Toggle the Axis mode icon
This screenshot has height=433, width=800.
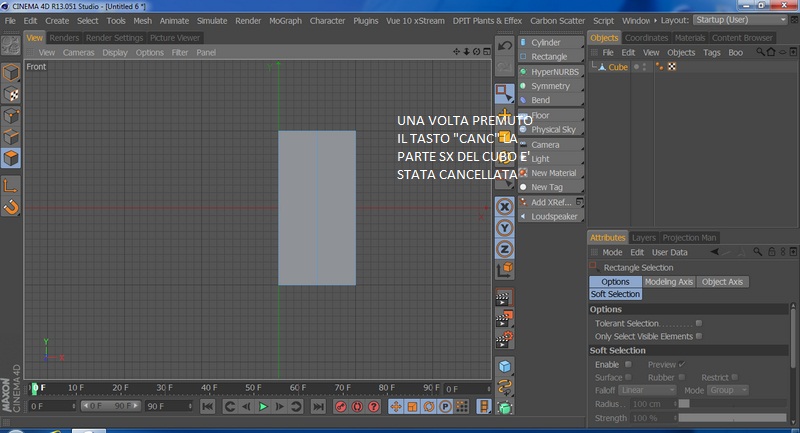tap(11, 185)
